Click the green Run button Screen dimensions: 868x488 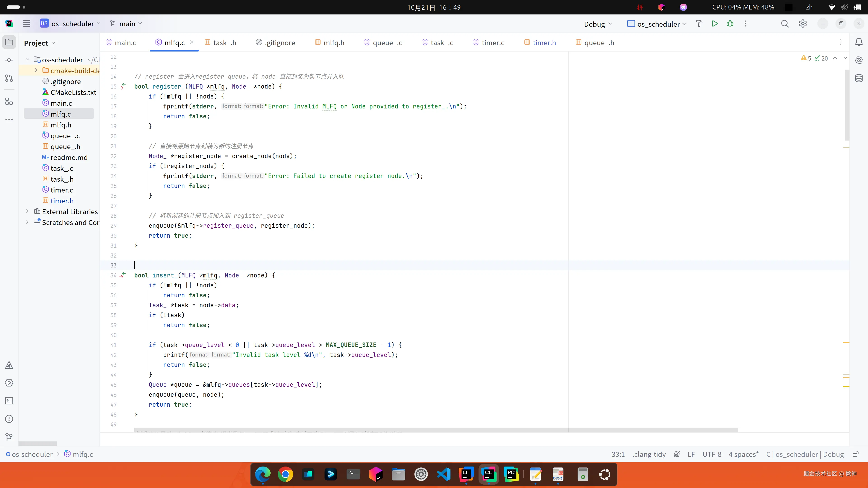click(x=714, y=23)
